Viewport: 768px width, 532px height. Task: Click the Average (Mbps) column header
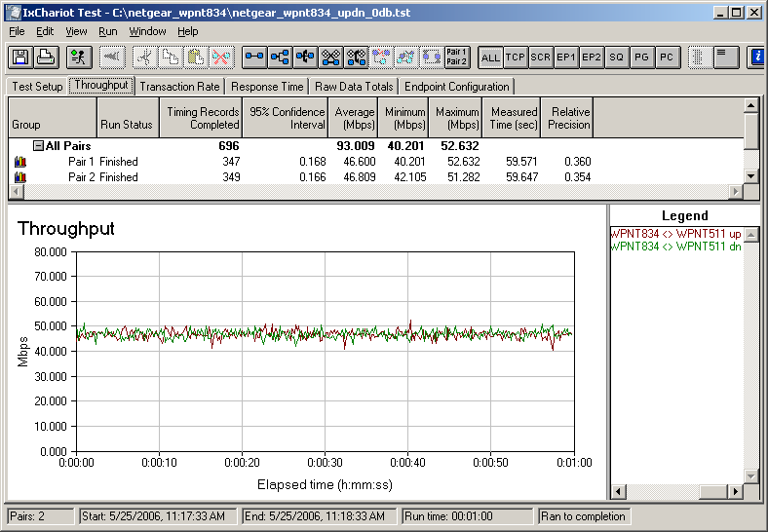point(355,118)
